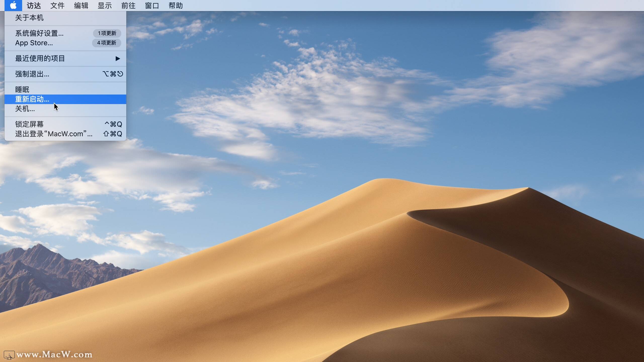Choose 强制退出 (Force Quit)
The image size is (644, 362).
(x=32, y=74)
